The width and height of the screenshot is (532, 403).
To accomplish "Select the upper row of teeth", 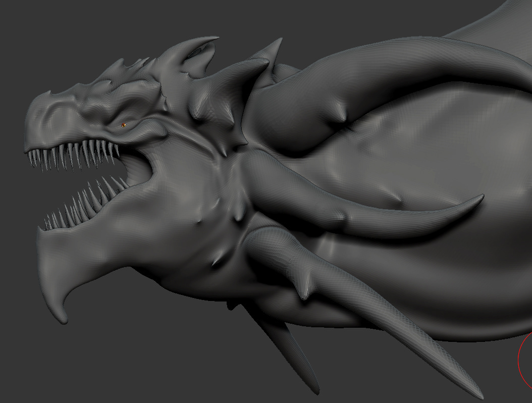I will tap(76, 153).
